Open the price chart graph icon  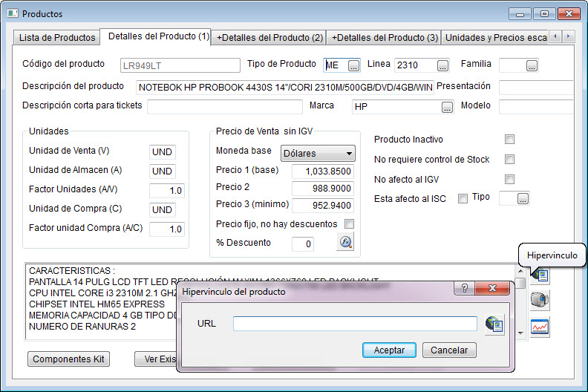click(540, 326)
